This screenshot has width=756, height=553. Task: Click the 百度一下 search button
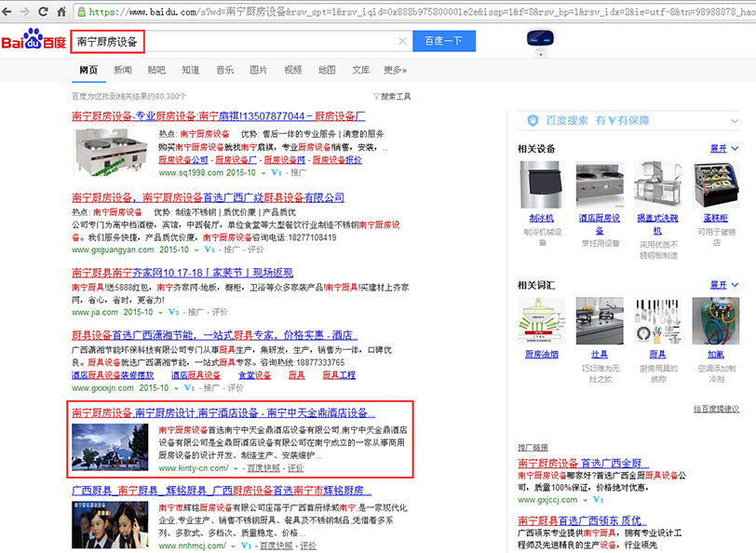click(444, 41)
